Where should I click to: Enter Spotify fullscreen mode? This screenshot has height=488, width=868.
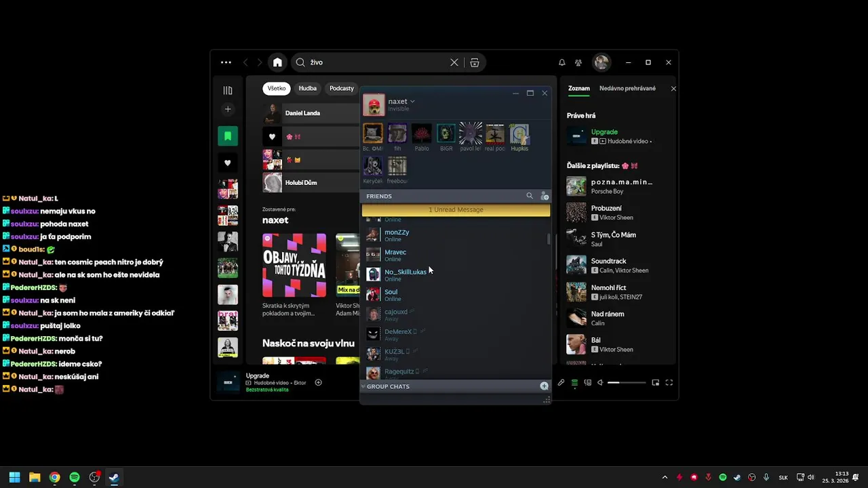669,382
